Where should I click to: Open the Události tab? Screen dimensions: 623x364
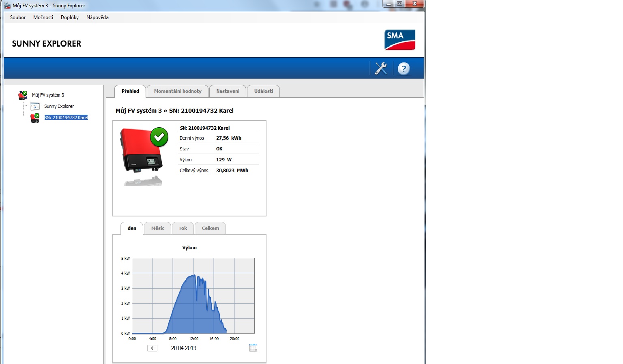coord(263,91)
